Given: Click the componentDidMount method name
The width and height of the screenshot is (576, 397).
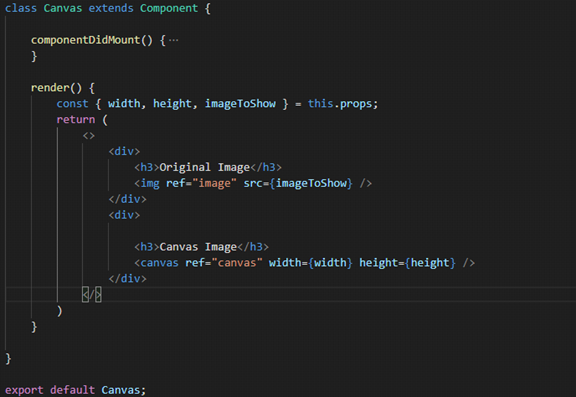Looking at the screenshot, I should coord(85,40).
